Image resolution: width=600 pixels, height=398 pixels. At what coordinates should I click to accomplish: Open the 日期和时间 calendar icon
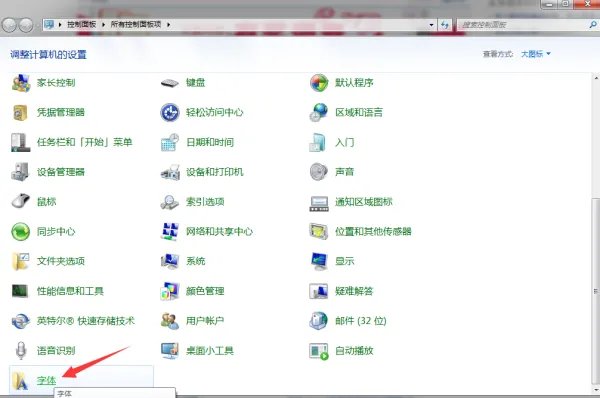point(170,142)
